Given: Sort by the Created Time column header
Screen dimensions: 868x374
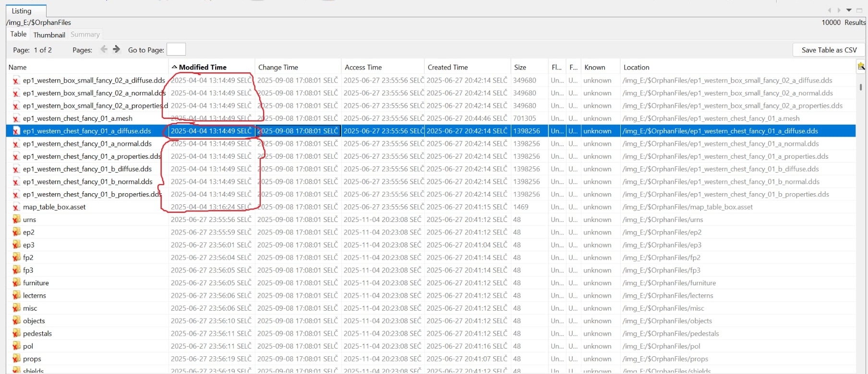Looking at the screenshot, I should tap(468, 67).
